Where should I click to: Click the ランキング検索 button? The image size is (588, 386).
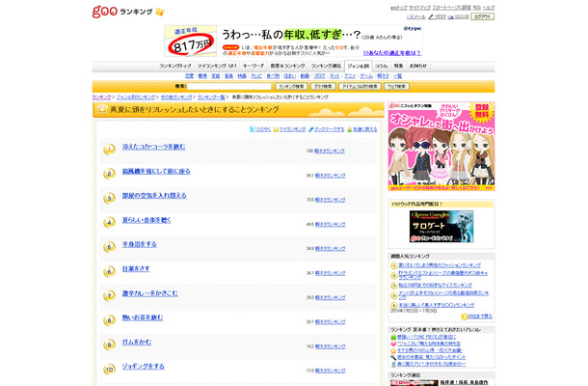291,86
